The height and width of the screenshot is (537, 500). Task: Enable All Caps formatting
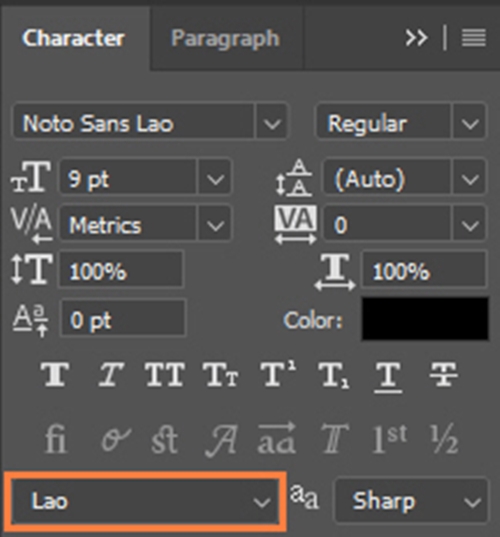coord(165,375)
